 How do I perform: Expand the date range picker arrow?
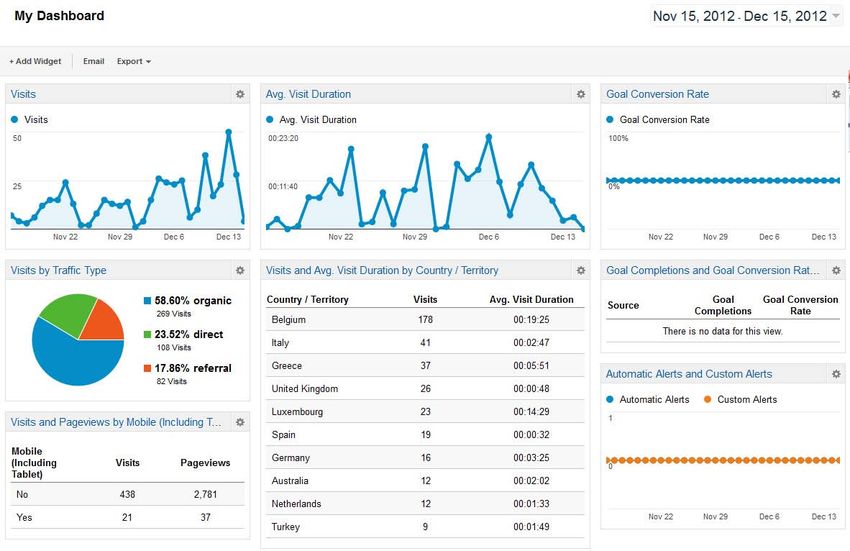(836, 16)
